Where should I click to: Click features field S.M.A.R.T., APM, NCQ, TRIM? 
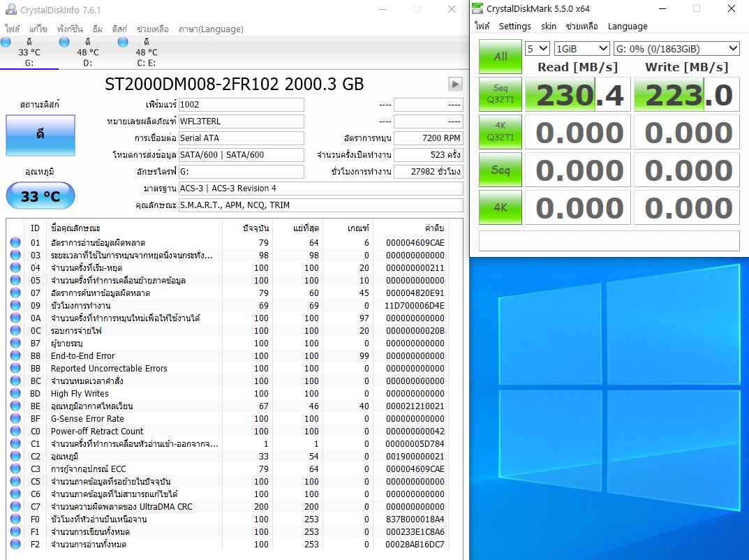(x=320, y=205)
